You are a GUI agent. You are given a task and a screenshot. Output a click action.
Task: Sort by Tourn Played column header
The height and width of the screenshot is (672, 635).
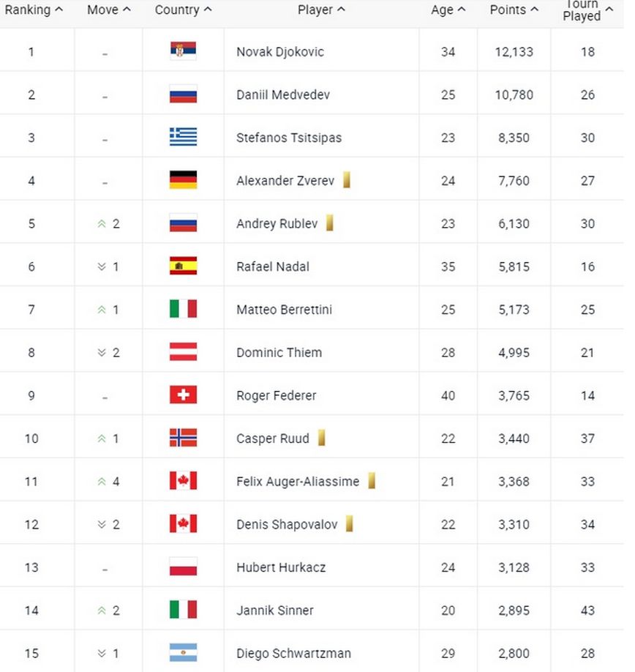587,10
